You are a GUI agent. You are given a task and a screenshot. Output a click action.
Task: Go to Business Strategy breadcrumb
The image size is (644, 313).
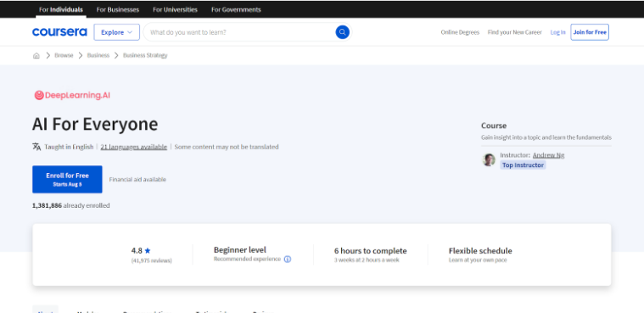[145, 55]
